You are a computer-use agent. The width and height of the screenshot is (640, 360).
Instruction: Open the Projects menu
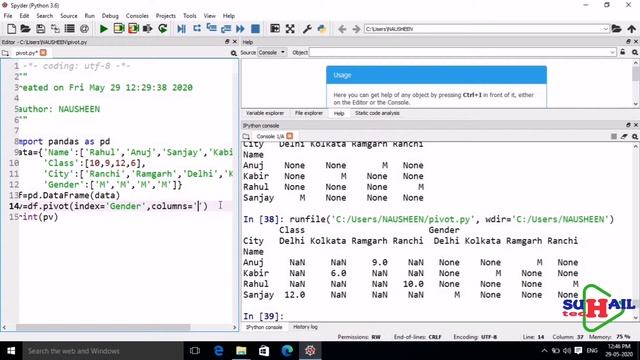(165, 16)
